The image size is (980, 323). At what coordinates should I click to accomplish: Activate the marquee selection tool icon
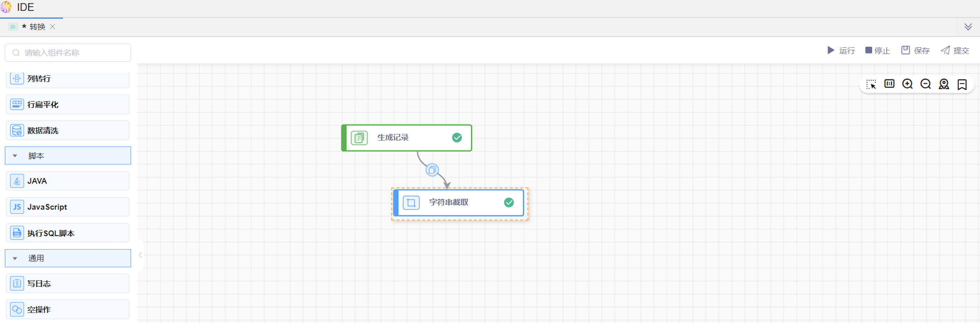(x=871, y=84)
